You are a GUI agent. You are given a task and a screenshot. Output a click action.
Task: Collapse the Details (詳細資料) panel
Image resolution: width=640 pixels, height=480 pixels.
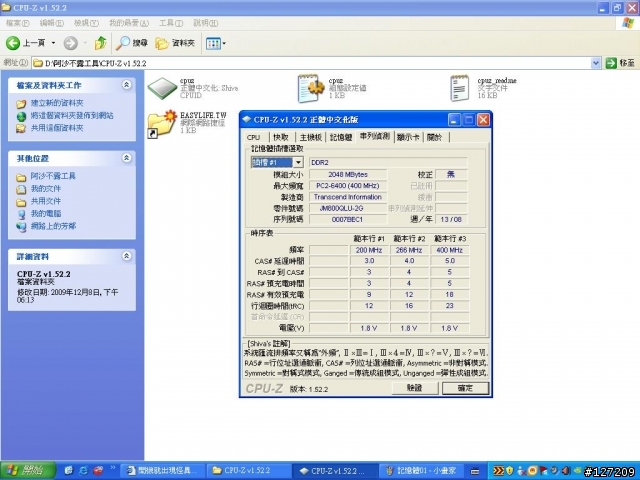click(127, 256)
